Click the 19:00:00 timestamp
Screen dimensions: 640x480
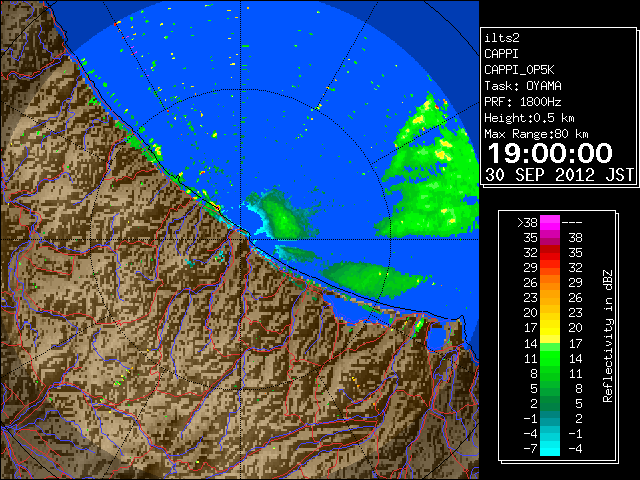[x=550, y=153]
